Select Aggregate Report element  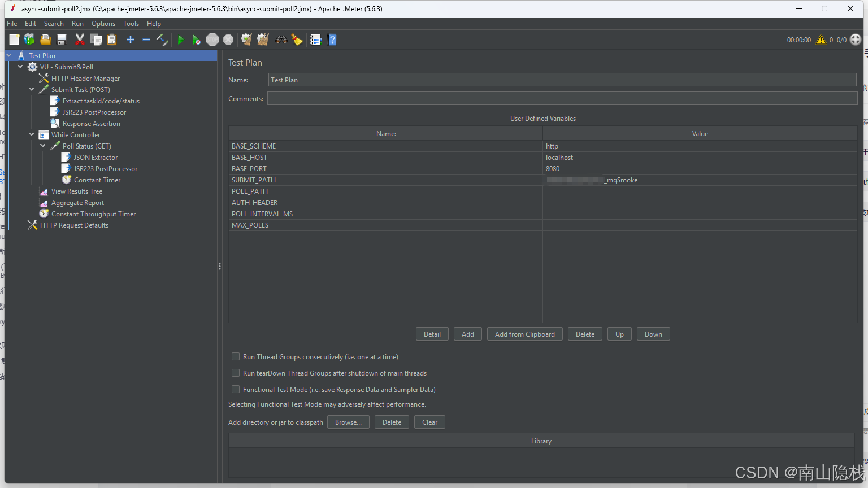[77, 203]
